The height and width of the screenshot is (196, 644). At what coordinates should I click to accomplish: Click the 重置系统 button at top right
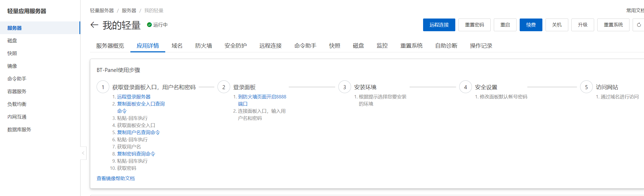point(613,25)
